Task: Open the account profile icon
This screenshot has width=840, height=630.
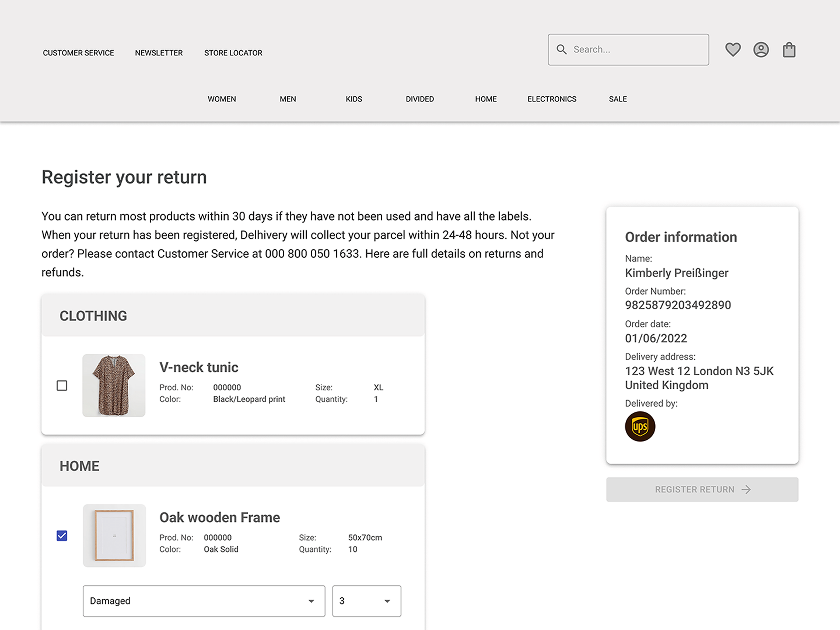Action: 761,49
